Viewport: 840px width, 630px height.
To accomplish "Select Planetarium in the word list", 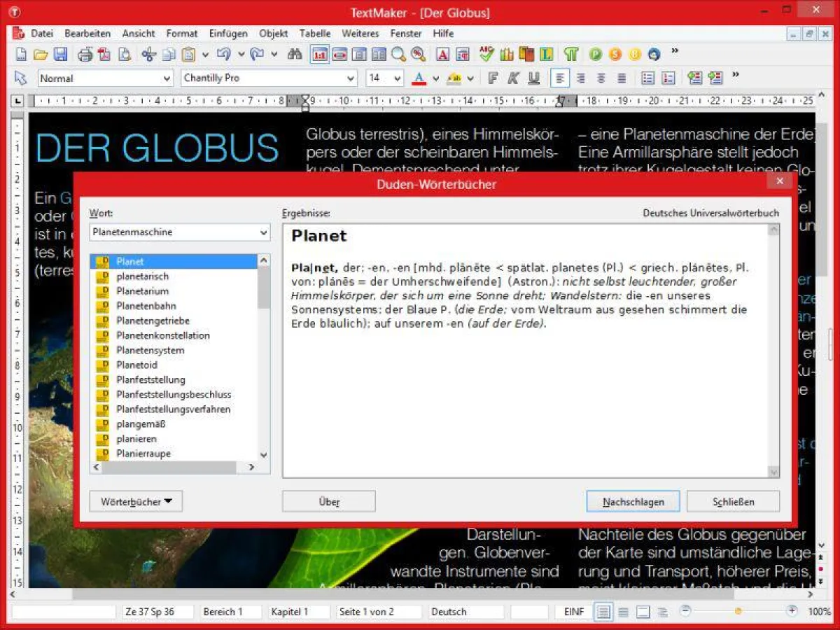I will coord(142,291).
